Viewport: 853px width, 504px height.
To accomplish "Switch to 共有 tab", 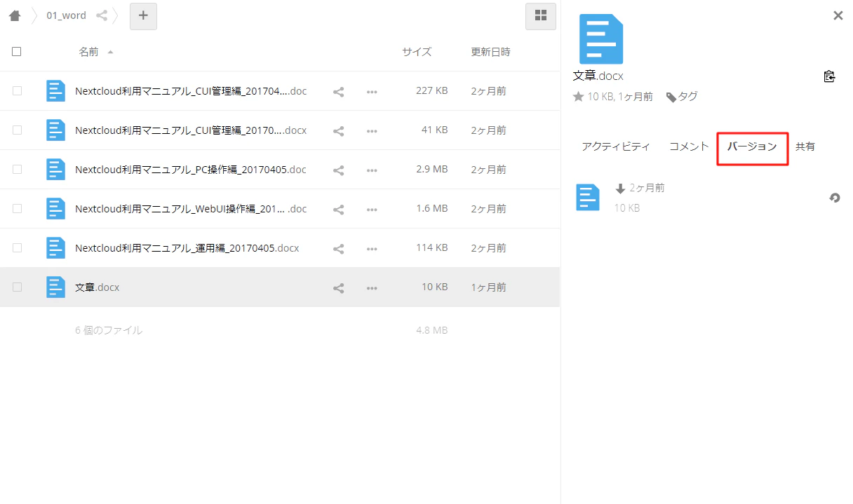I will coord(805,147).
